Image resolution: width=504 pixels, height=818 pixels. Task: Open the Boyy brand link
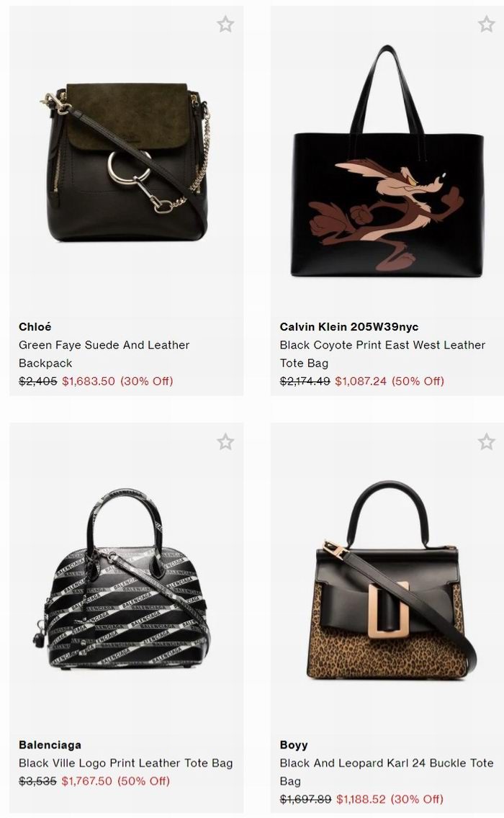[x=294, y=745]
